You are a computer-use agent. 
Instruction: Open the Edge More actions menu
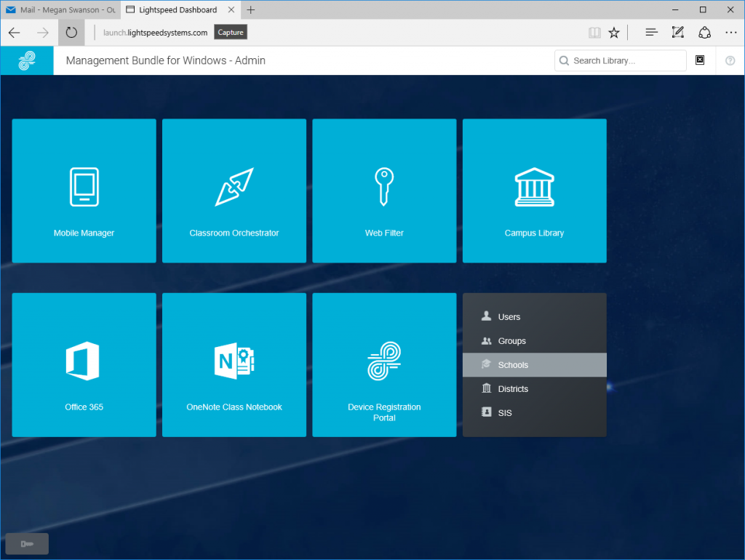coord(730,32)
